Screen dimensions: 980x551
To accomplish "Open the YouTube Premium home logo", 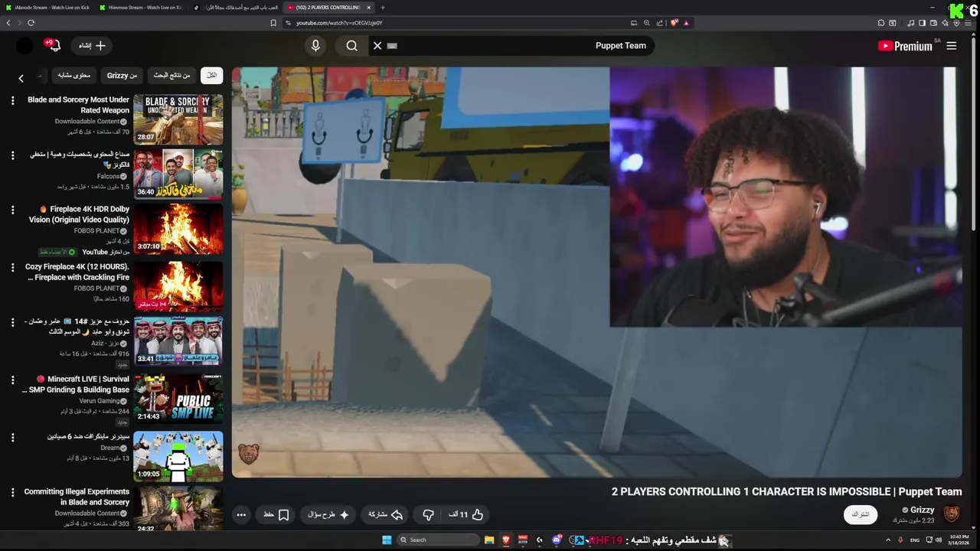I will point(905,46).
